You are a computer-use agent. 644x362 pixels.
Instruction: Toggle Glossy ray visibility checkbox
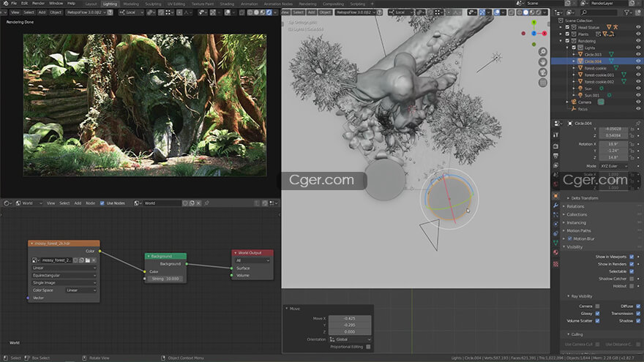(597, 313)
